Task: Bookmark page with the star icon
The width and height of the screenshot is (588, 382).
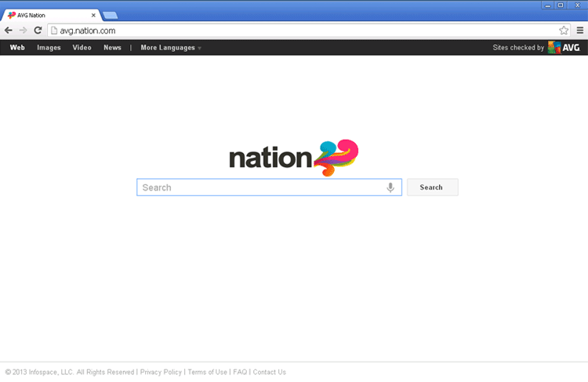Action: [564, 31]
